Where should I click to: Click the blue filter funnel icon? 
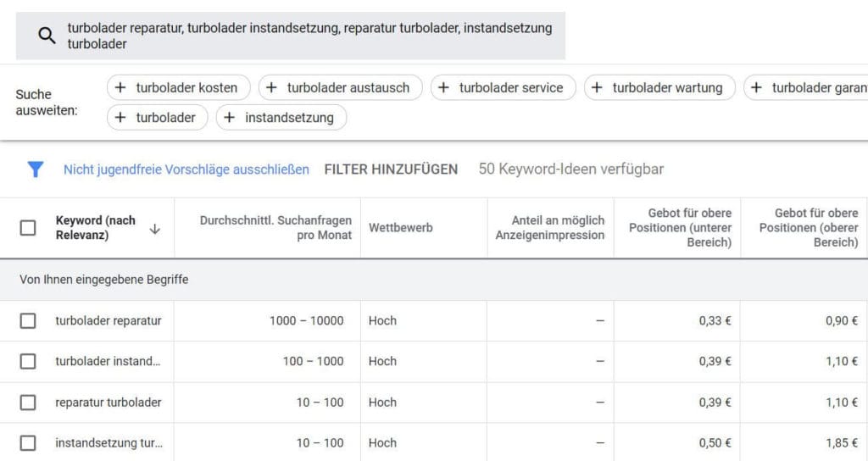(36, 169)
